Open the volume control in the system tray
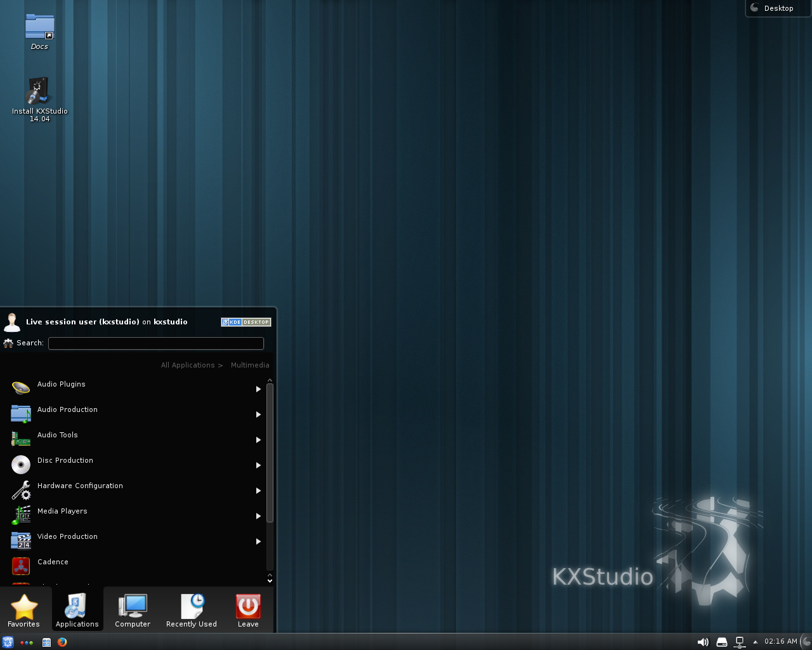This screenshot has height=650, width=812. pos(703,642)
